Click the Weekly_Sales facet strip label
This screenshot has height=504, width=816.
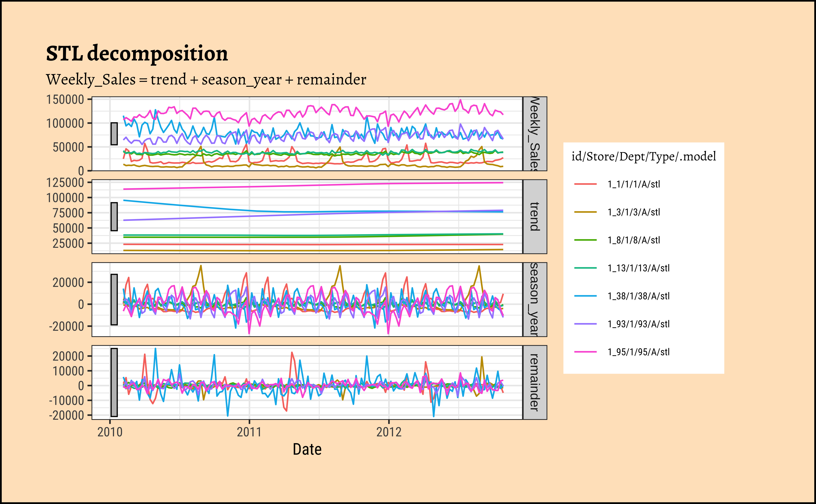[534, 134]
